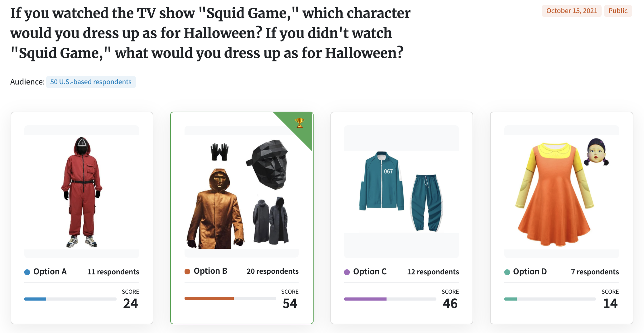Screen dimensions: 644x333
Task: Click the 11 respondents label for Option A
Action: [113, 272]
